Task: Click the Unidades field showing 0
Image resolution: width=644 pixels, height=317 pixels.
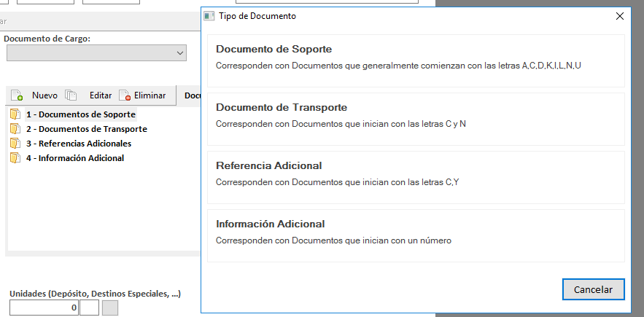Action: (x=44, y=308)
